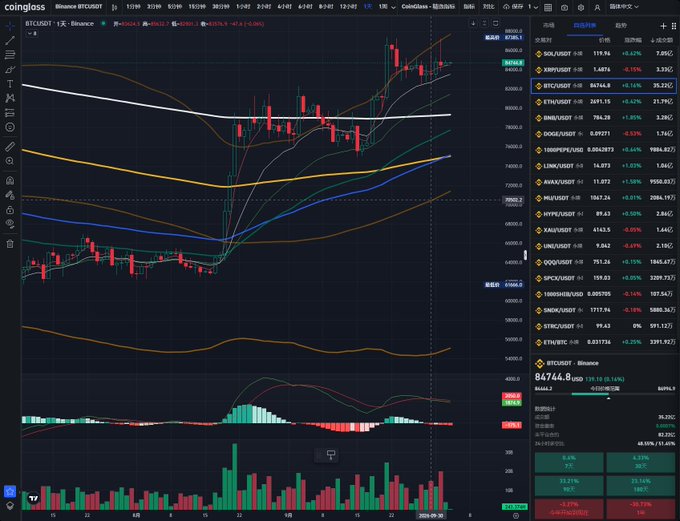
Task: Maximize the chart pane with the last top-right control icon
Action: pos(496,23)
